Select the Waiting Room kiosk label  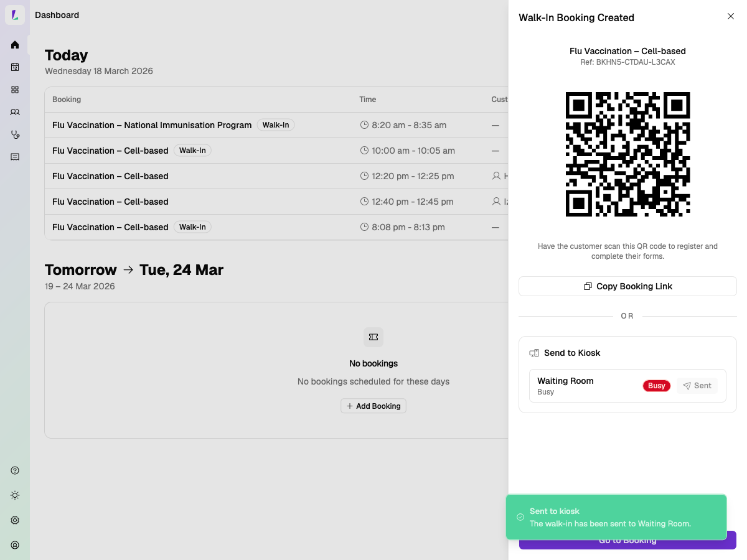(x=565, y=381)
